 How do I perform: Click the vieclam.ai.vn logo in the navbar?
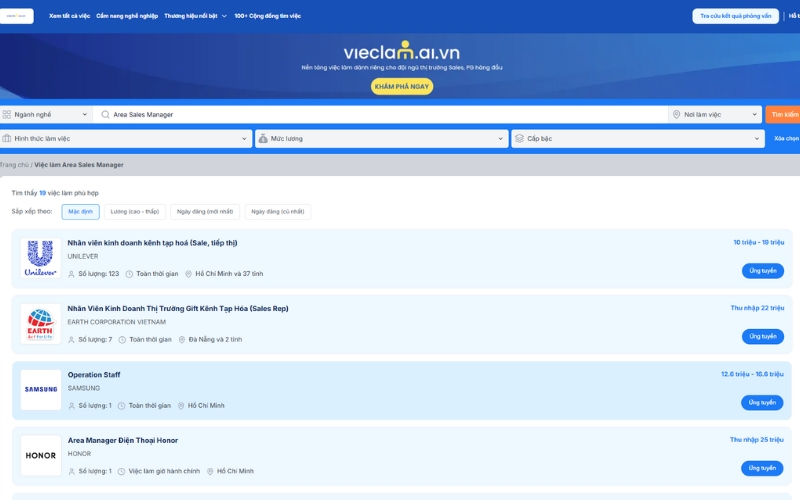16,16
